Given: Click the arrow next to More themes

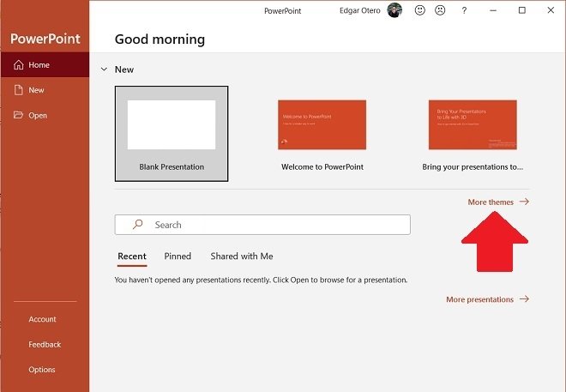Looking at the screenshot, I should click(x=525, y=202).
